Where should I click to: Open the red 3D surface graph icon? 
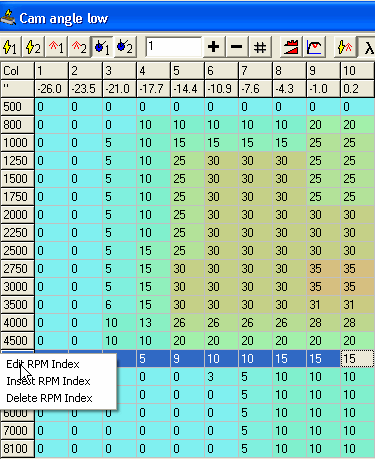pos(291,47)
